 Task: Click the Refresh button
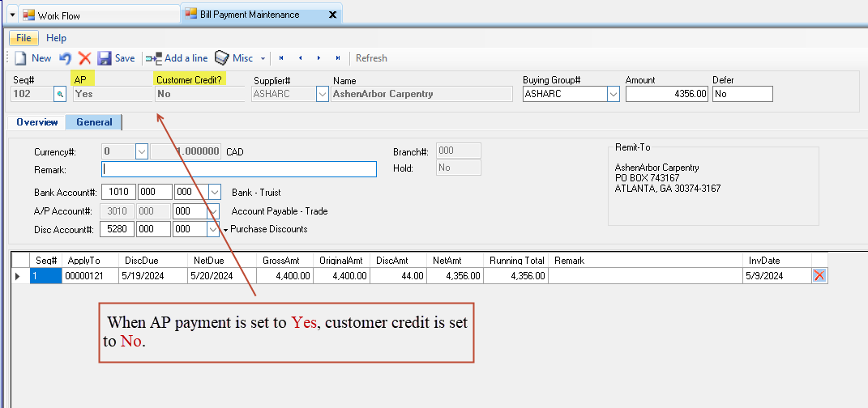pos(371,58)
